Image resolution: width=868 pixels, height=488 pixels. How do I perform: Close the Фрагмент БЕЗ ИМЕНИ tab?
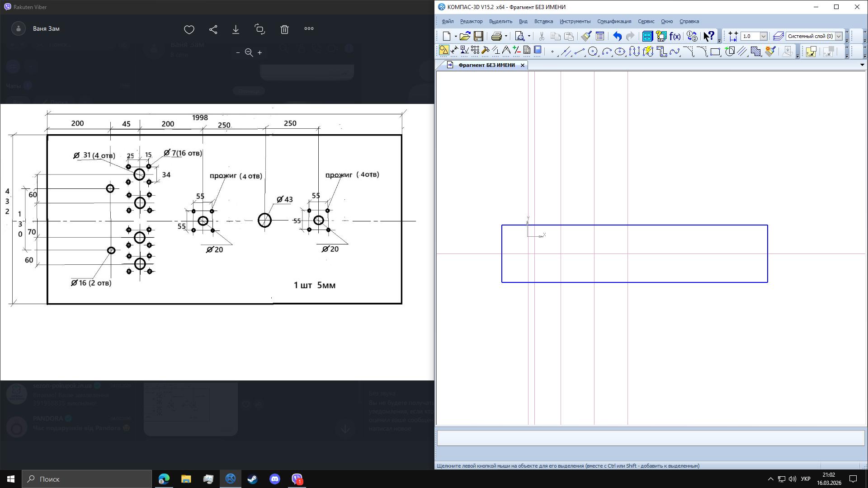522,65
